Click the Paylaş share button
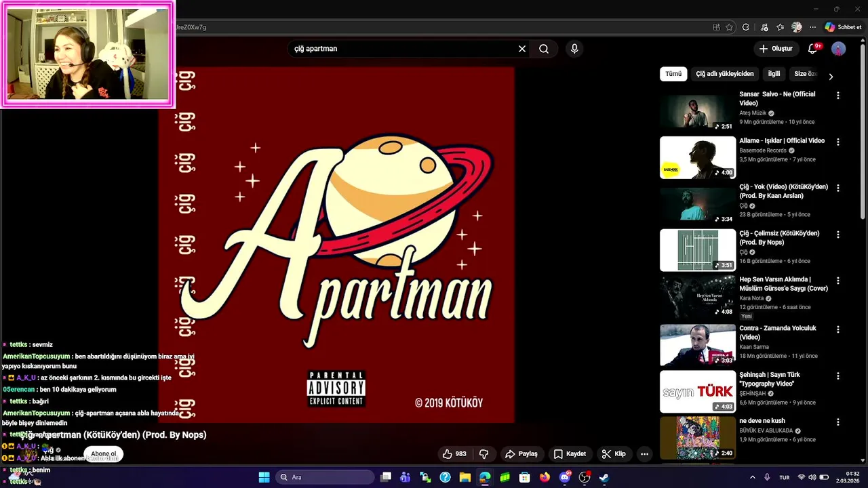868x488 pixels. (x=521, y=454)
